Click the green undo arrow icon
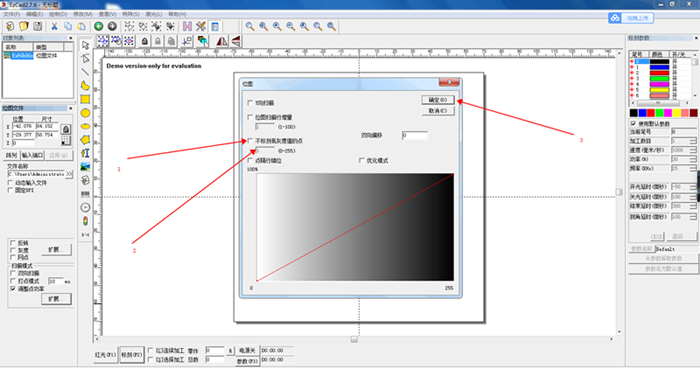The image size is (700, 368). tap(99, 26)
